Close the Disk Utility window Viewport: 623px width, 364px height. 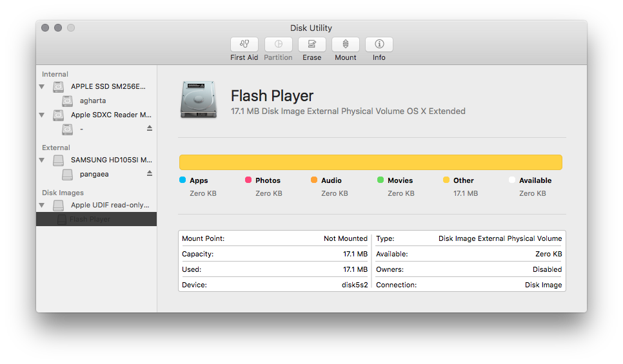click(45, 28)
